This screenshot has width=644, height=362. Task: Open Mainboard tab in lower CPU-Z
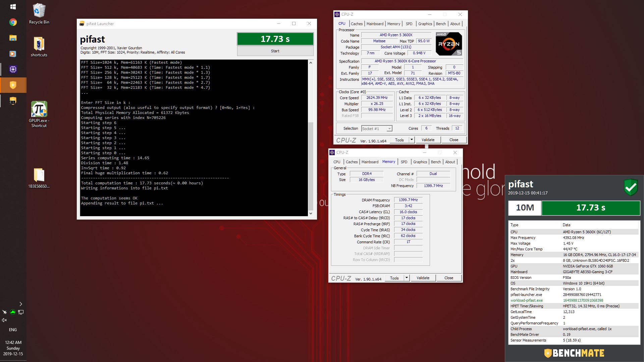(370, 162)
